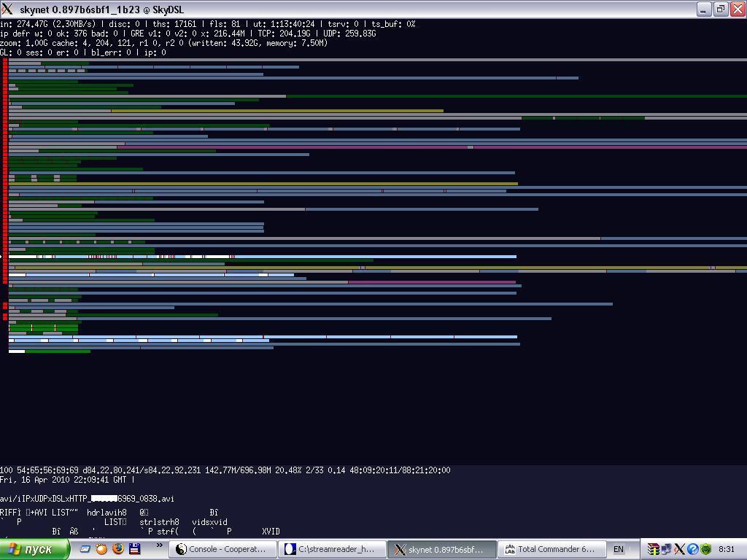Click the system clock showing 8:31

click(727, 549)
